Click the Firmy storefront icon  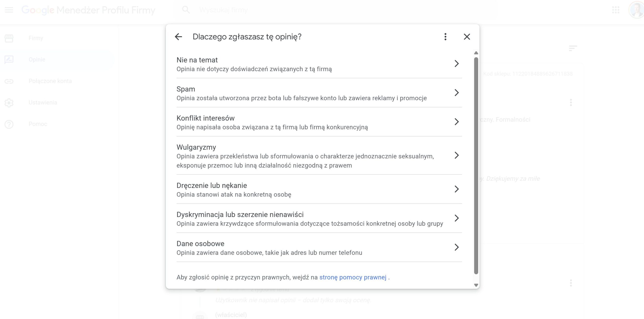pos(9,38)
